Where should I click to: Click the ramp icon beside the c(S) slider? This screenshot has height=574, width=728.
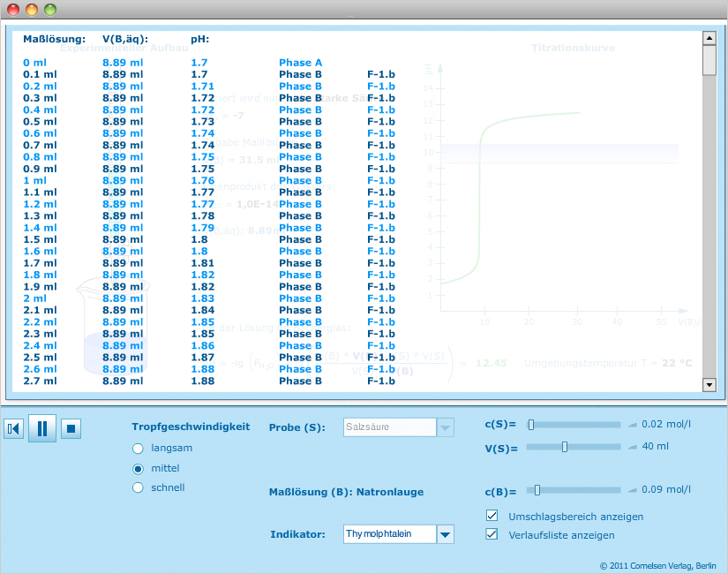pyautogui.click(x=632, y=425)
